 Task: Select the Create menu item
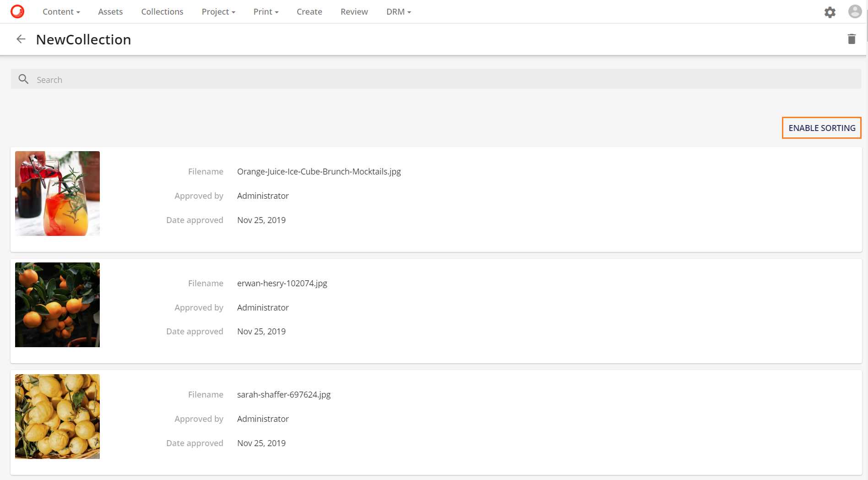point(309,11)
